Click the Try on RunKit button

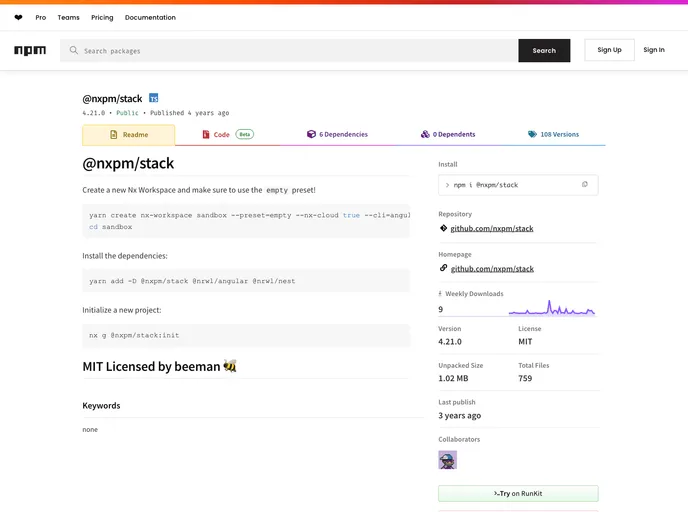[x=518, y=493]
